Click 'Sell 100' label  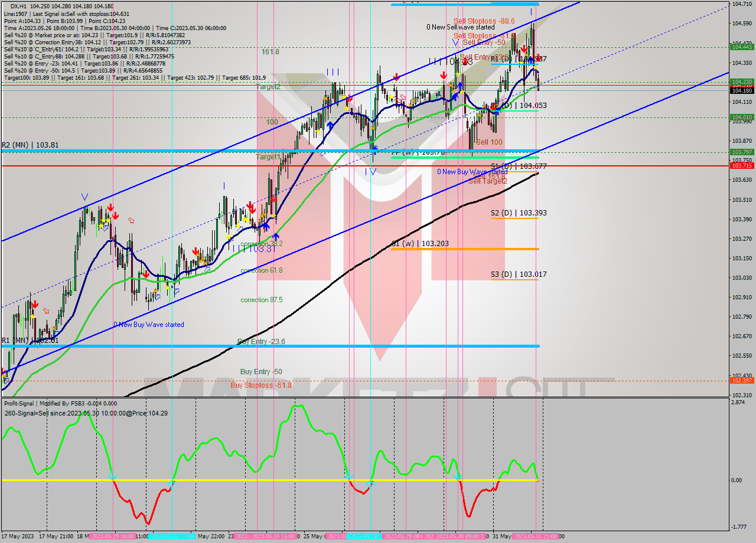point(489,142)
